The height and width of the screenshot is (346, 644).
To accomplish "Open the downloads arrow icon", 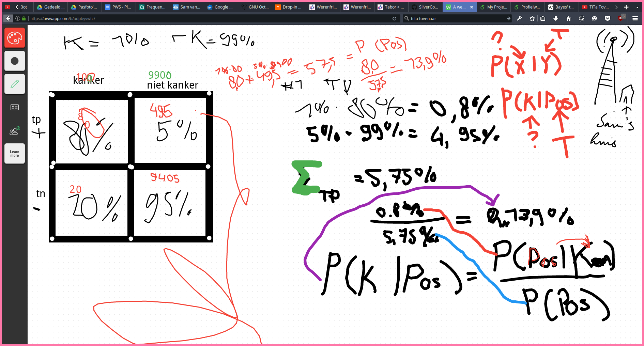I will (556, 18).
